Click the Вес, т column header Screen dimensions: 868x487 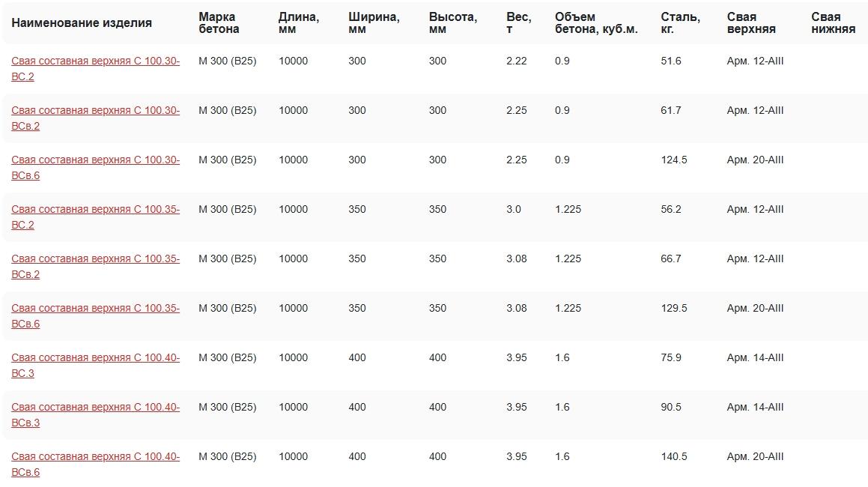(x=518, y=23)
